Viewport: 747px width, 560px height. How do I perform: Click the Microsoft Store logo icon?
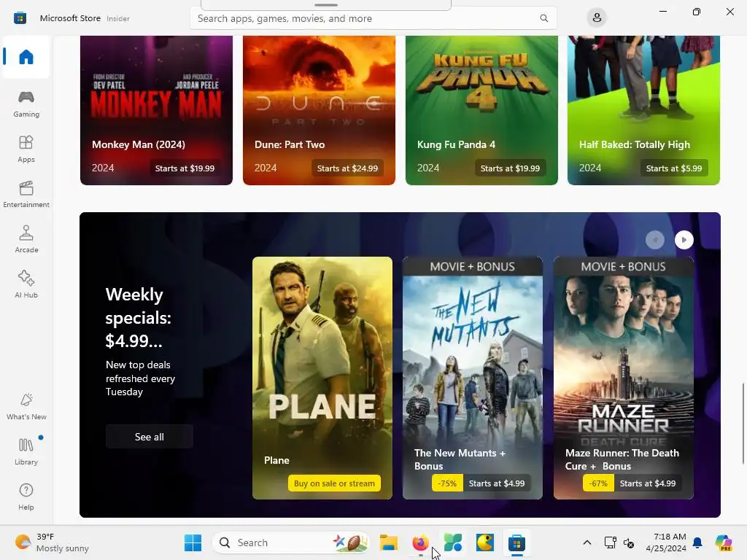(20, 18)
